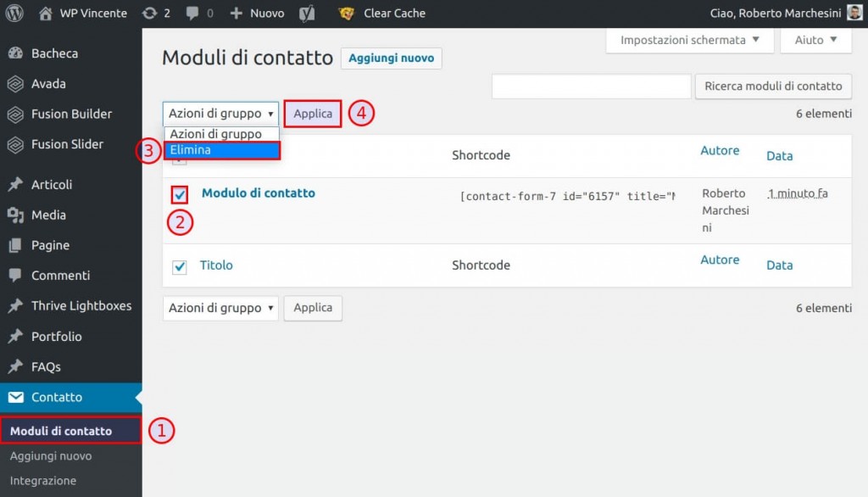Toggle the Modulo di contatto row checkbox
This screenshot has width=868, height=497.
click(x=180, y=194)
